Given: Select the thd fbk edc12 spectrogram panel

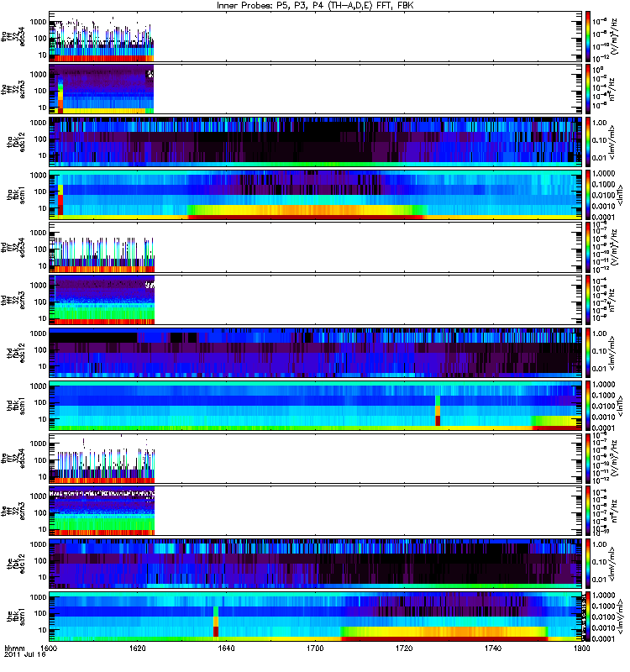Looking at the screenshot, I should pyautogui.click(x=316, y=353).
